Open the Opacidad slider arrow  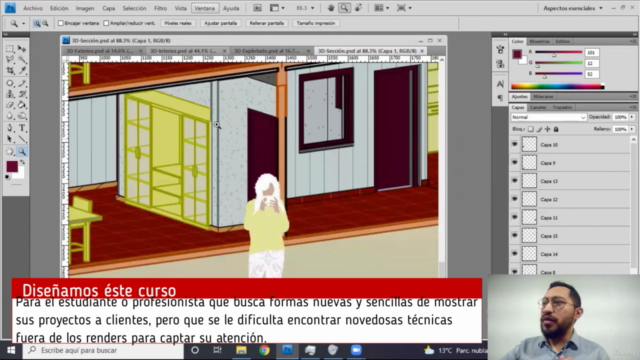(632, 117)
